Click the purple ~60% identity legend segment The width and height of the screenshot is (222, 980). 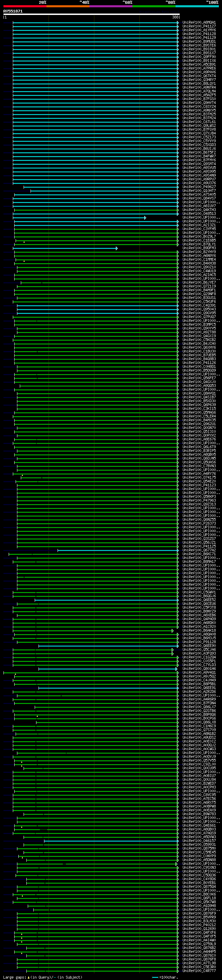[x=111, y=6]
